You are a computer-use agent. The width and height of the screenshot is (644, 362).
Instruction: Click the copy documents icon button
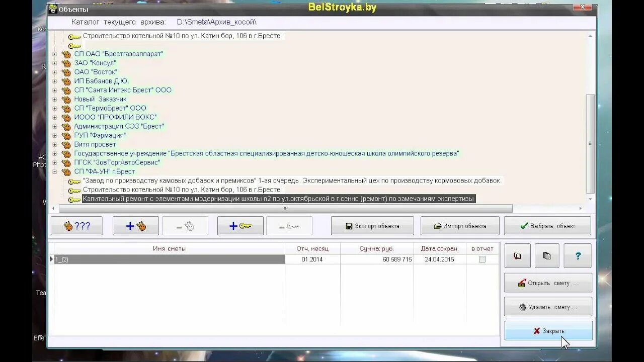tap(547, 255)
